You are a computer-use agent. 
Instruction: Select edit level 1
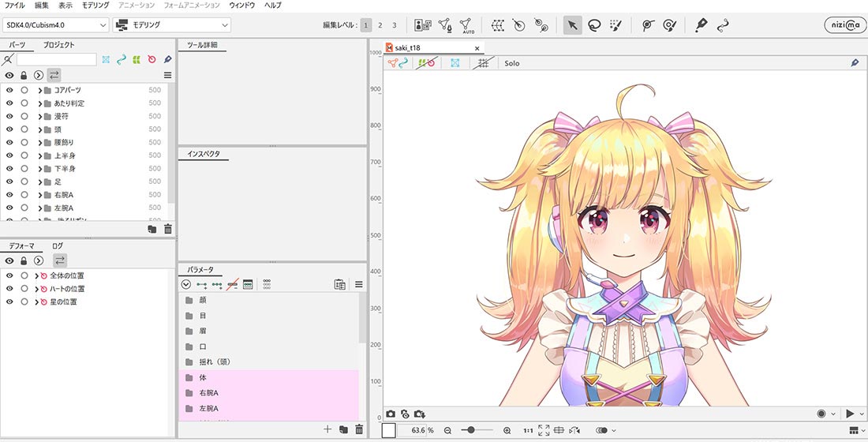(x=366, y=25)
